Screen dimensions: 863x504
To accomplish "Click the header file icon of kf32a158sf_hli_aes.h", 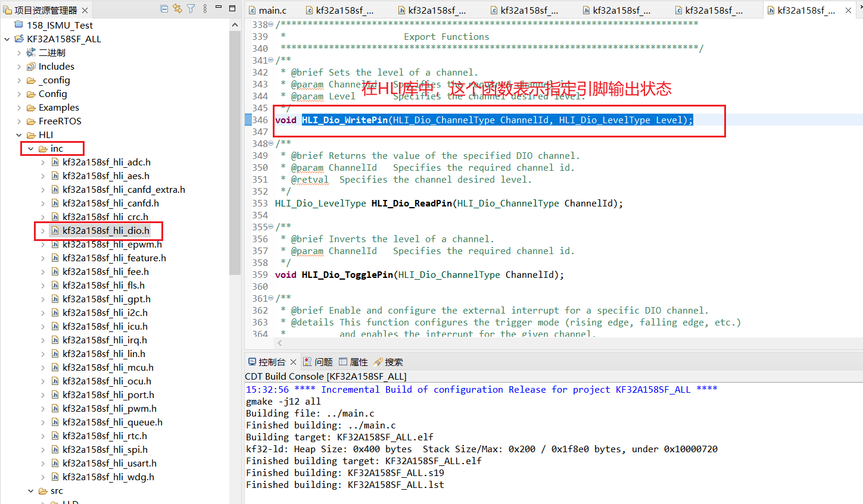I will pos(55,176).
